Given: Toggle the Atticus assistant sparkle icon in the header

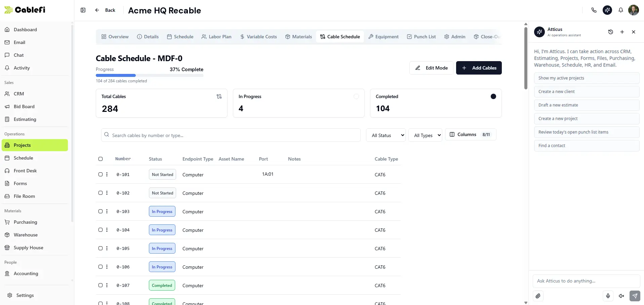Looking at the screenshot, I should coord(607,10).
